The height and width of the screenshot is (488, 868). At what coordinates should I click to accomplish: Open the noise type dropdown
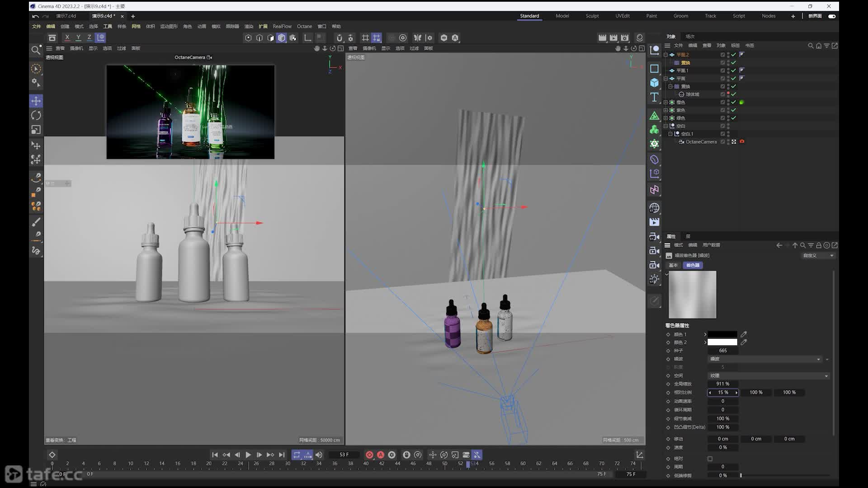(764, 359)
